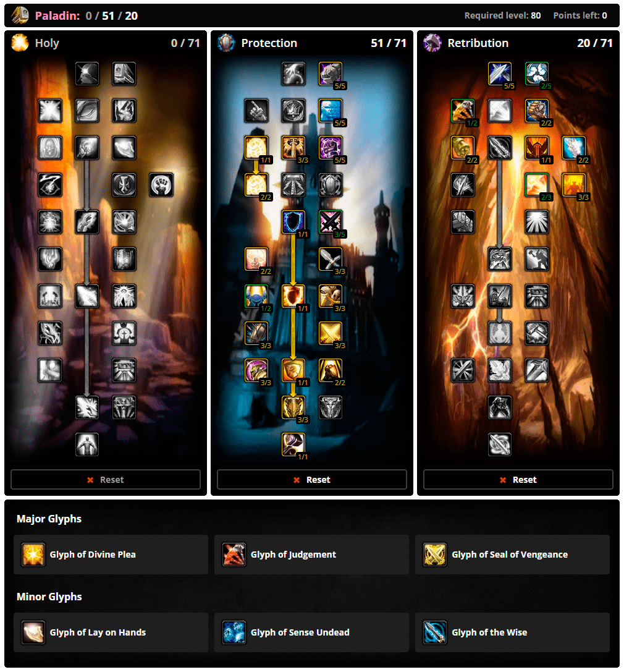
Task: Open the Glyph of Divine Plea slot
Action: [x=111, y=555]
